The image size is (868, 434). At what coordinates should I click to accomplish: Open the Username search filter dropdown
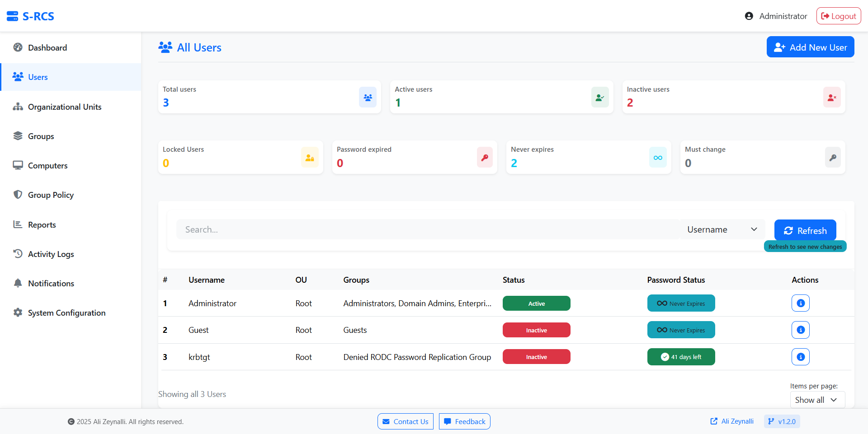722,229
